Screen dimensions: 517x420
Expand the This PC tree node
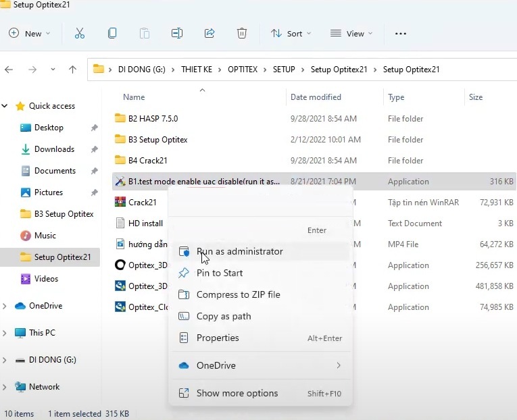click(5, 333)
